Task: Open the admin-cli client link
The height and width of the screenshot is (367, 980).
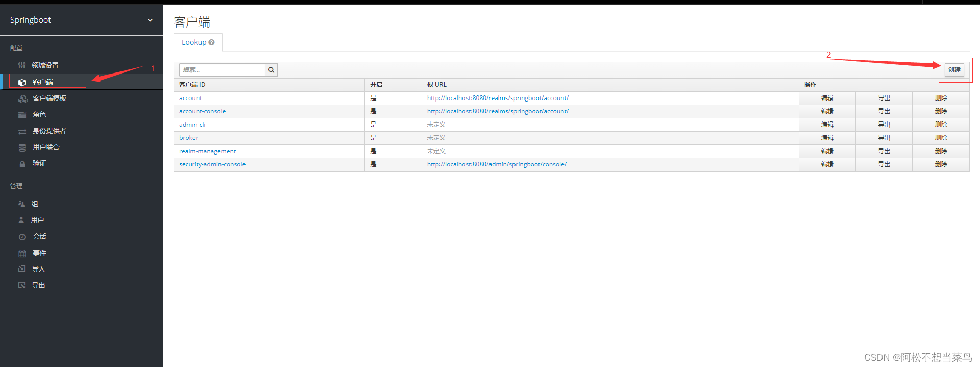Action: click(x=192, y=125)
